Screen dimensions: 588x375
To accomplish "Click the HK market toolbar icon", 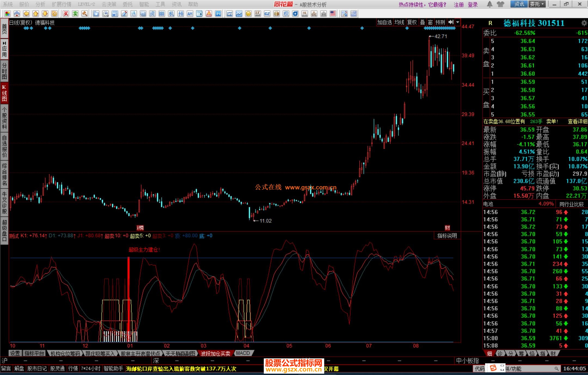I will [305, 14].
